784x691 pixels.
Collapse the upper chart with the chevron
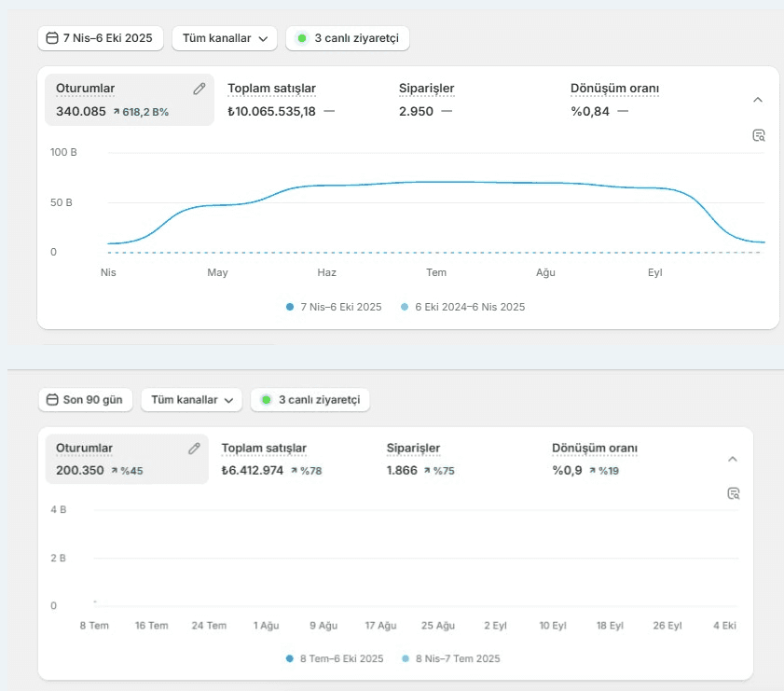[758, 100]
